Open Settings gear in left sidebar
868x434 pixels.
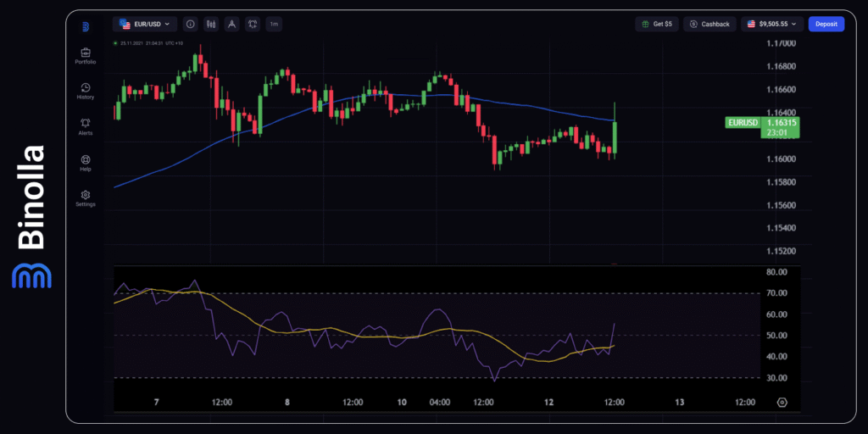pyautogui.click(x=85, y=198)
